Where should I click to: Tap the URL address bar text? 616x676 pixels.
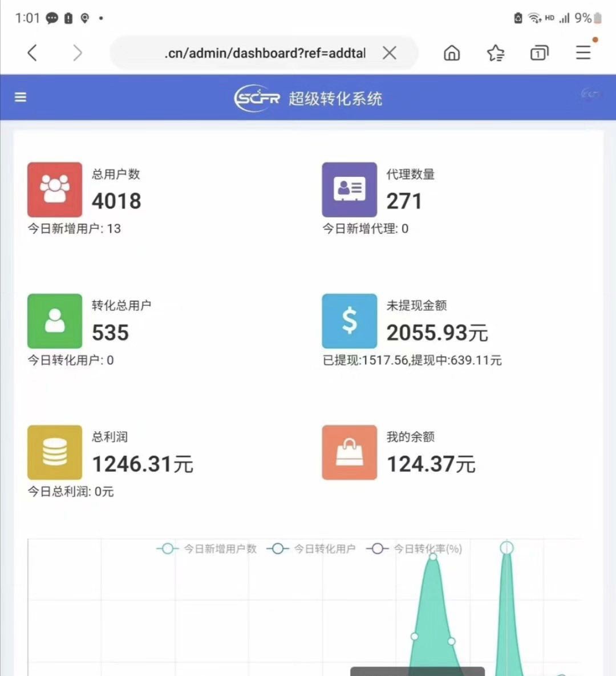(x=265, y=53)
